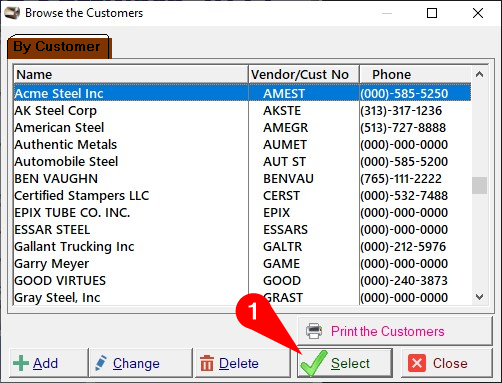This screenshot has width=502, height=383.
Task: Click the CERST customer number
Action: coord(281,195)
